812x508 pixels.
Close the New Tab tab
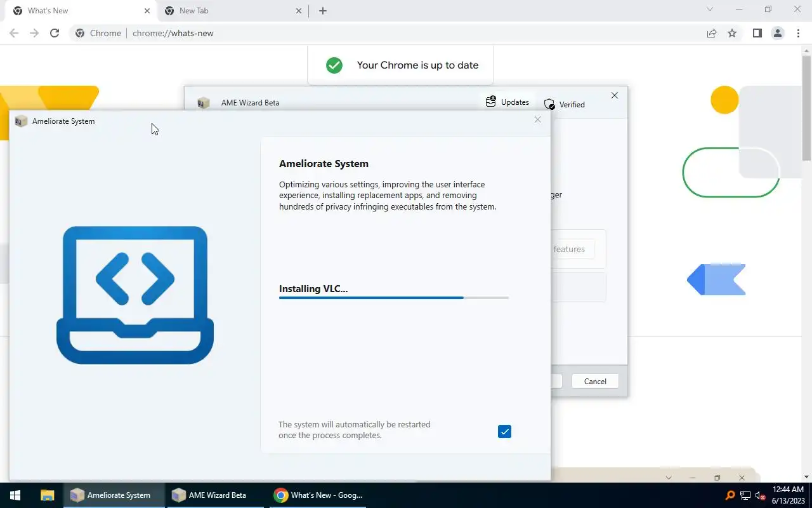click(x=299, y=11)
